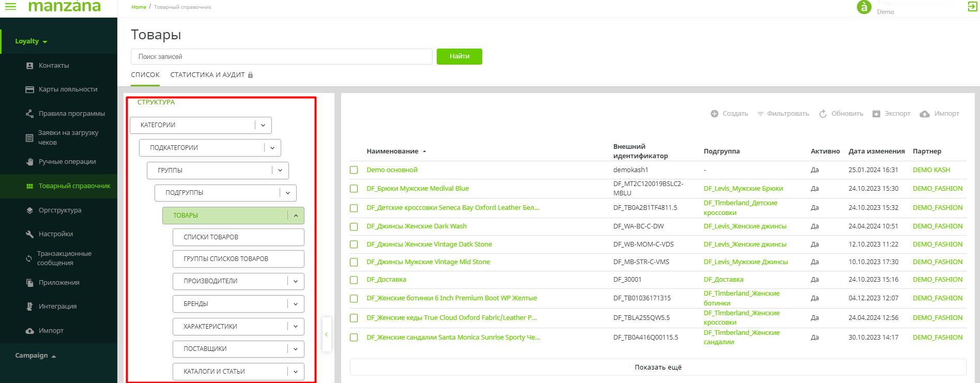Click the Создать plus icon
Viewport: 980px width, 383px height.
click(x=714, y=114)
